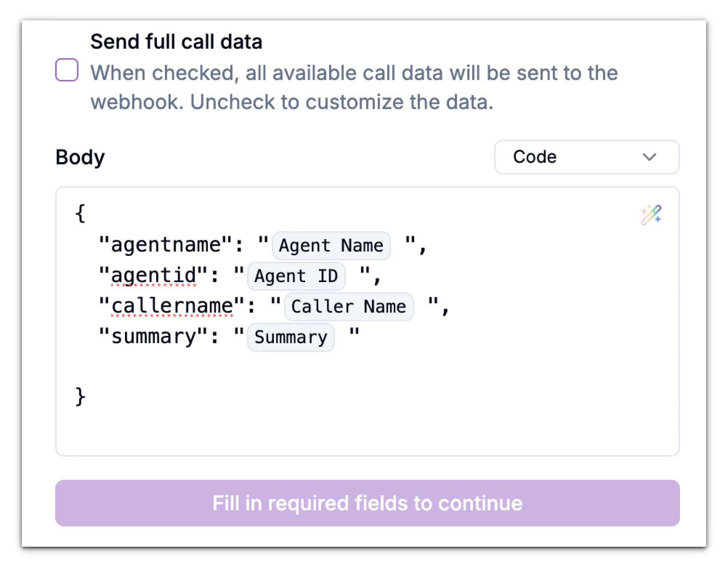Select the Agent Name variable pill
728x570 pixels.
(330, 245)
